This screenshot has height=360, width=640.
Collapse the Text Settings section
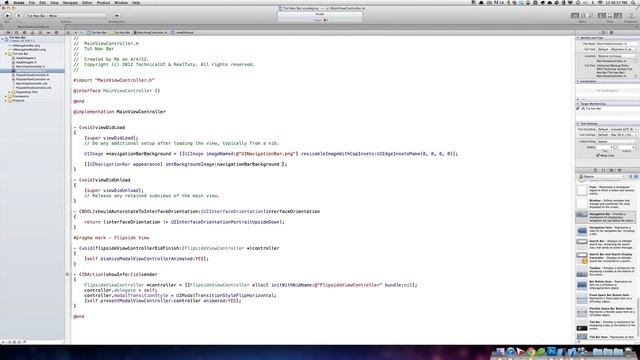(578, 123)
